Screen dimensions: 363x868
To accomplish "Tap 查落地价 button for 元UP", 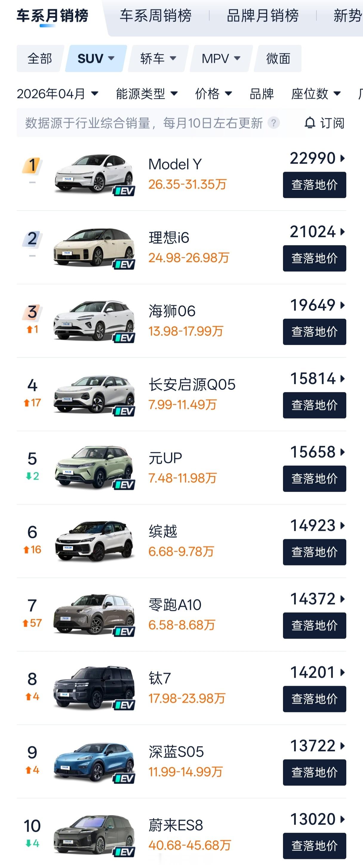I will coord(315,479).
